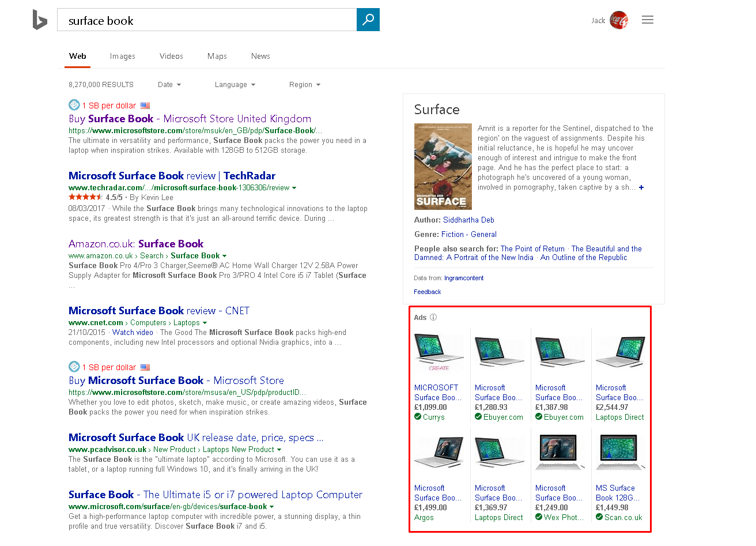The height and width of the screenshot is (546, 756).
Task: Click the Surface book cover thumbnail
Action: coord(443,167)
